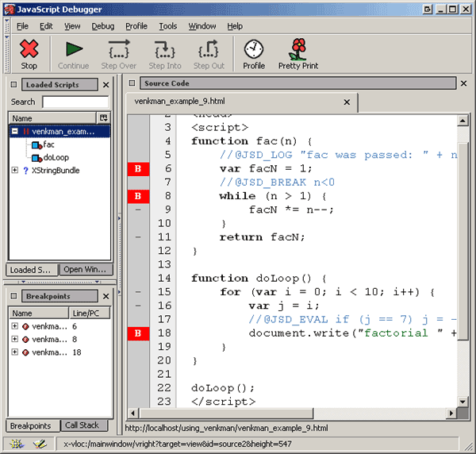This screenshot has height=454, width=476.
Task: Open the Tools menu
Action: coord(168,26)
